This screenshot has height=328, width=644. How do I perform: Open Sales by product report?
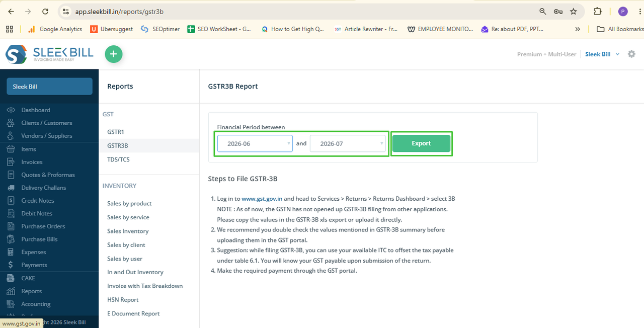(129, 203)
